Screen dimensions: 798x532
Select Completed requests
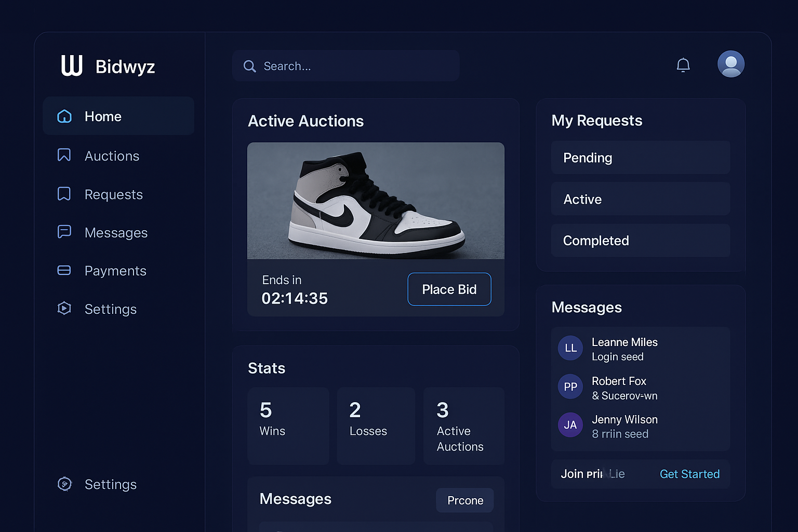(x=641, y=241)
